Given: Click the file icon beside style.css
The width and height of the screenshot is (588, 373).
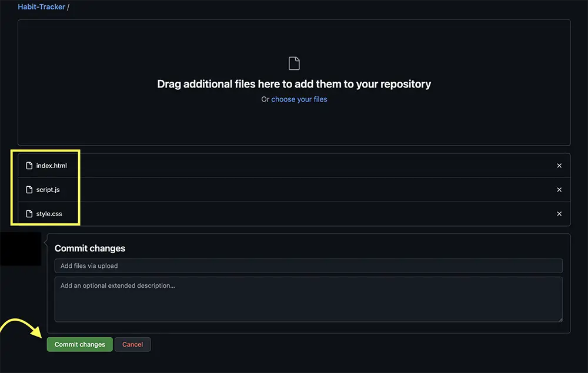Looking at the screenshot, I should [x=29, y=214].
